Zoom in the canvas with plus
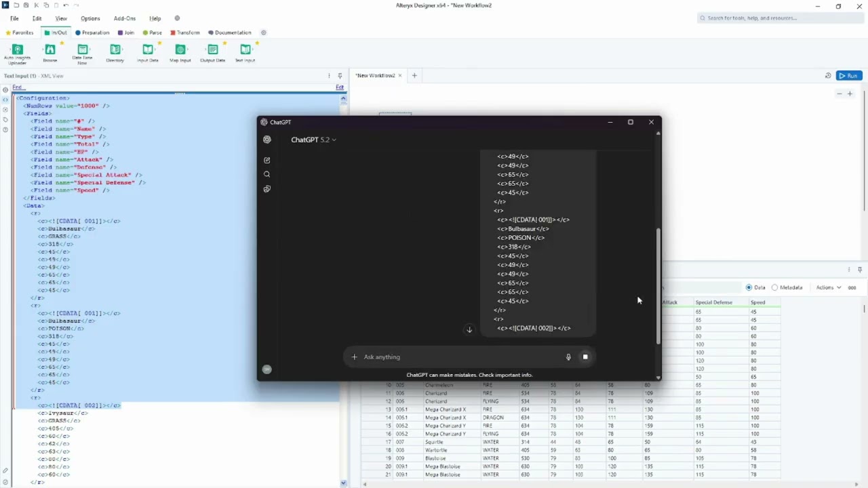Image resolution: width=868 pixels, height=488 pixels. tap(850, 94)
